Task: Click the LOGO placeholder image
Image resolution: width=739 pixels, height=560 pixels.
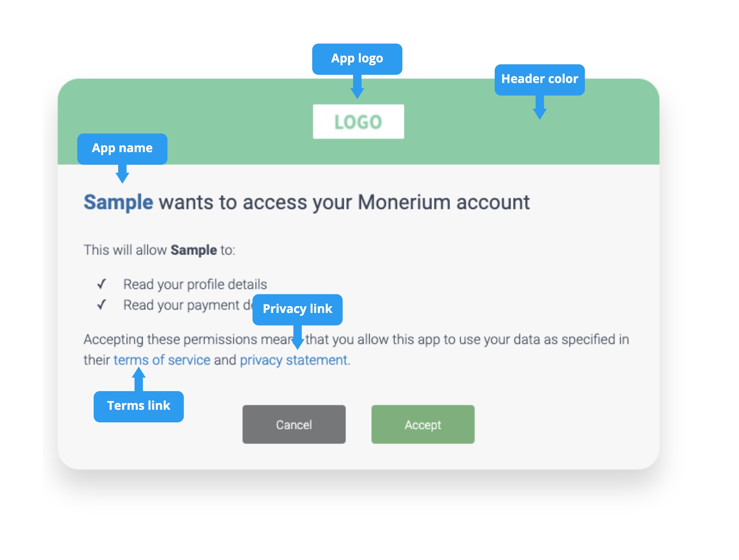Action: (359, 121)
